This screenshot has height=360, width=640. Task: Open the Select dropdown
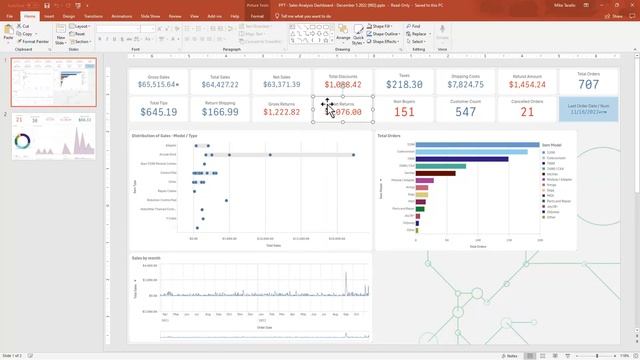pyautogui.click(x=416, y=42)
